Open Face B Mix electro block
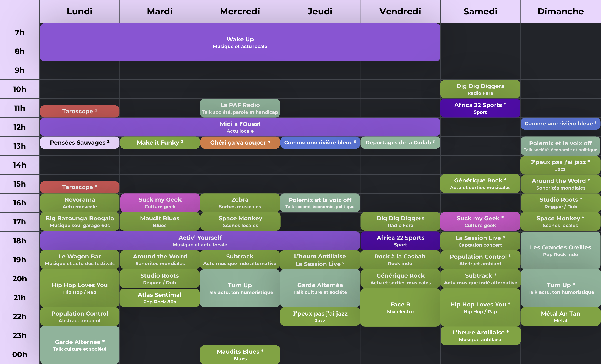Screen dimensions: 601x364 click(x=400, y=308)
